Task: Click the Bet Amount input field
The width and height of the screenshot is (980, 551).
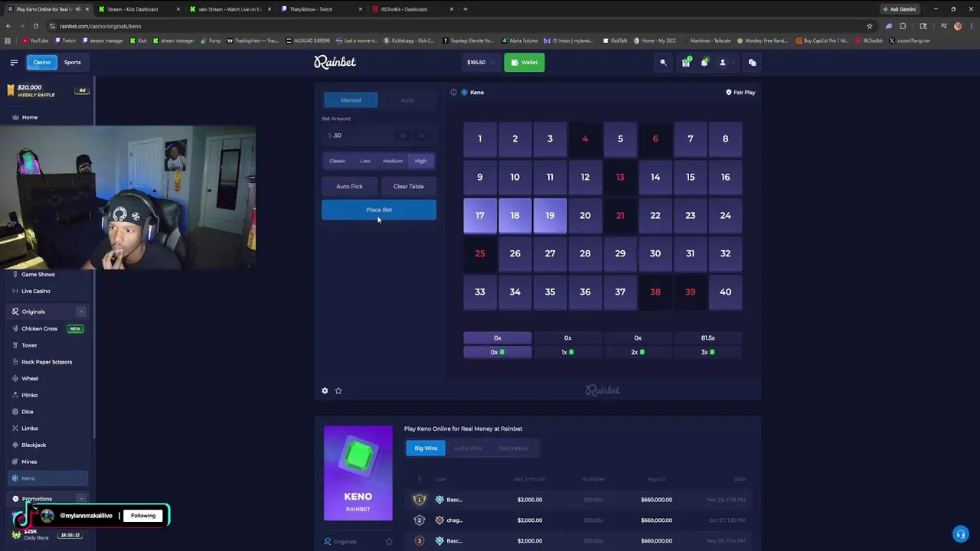Action: [x=358, y=135]
